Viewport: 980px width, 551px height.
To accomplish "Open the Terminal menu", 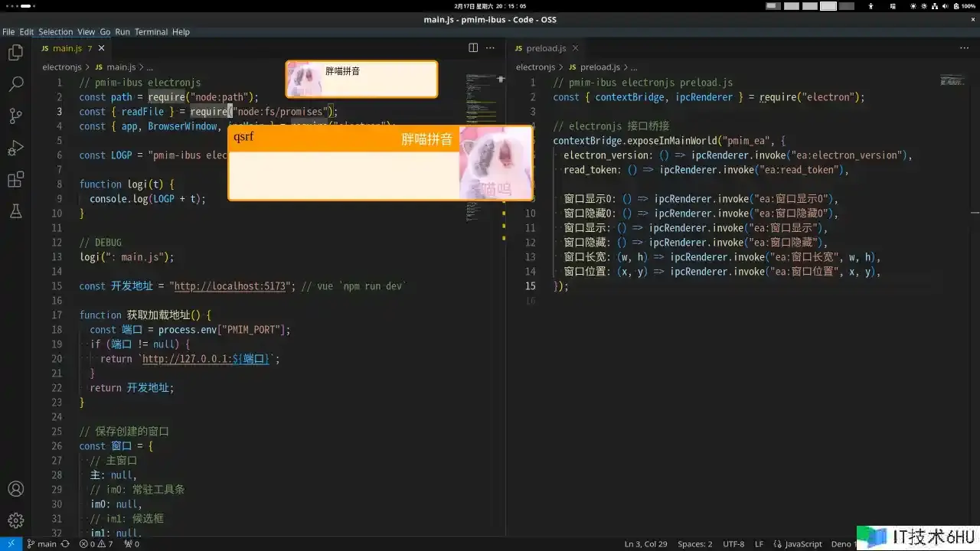I will [151, 32].
